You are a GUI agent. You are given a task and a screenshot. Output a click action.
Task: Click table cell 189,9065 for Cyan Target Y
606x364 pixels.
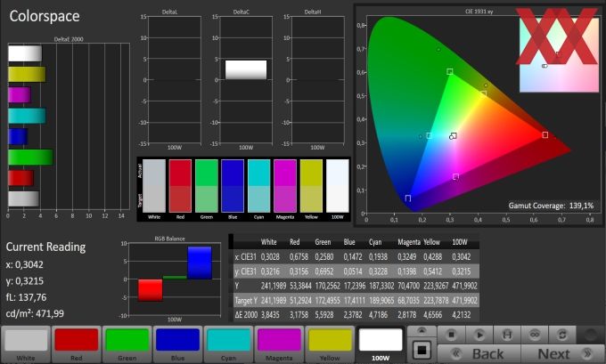(381, 300)
